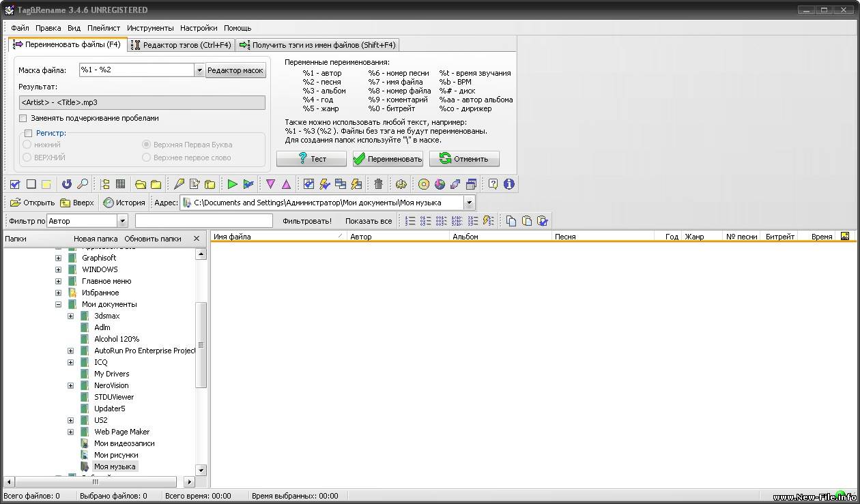Click the pencil edit icon in toolbar
Viewport: 860px width, 504px height.
click(179, 184)
